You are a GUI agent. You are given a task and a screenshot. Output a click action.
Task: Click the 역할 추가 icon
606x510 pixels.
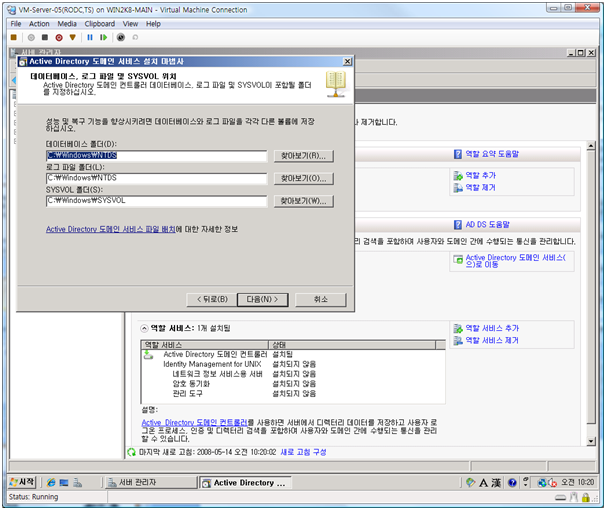pos(458,176)
